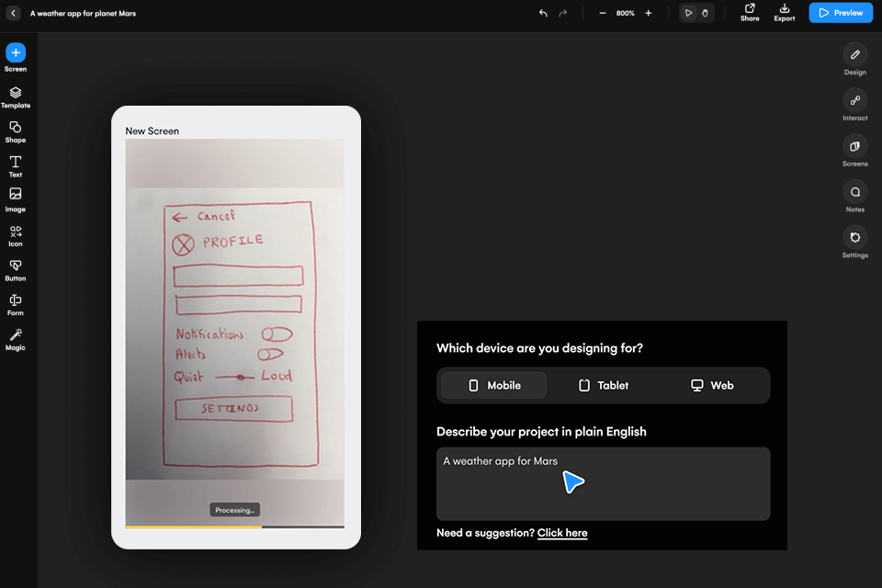The height and width of the screenshot is (588, 882).
Task: Redo the last action
Action: point(563,13)
